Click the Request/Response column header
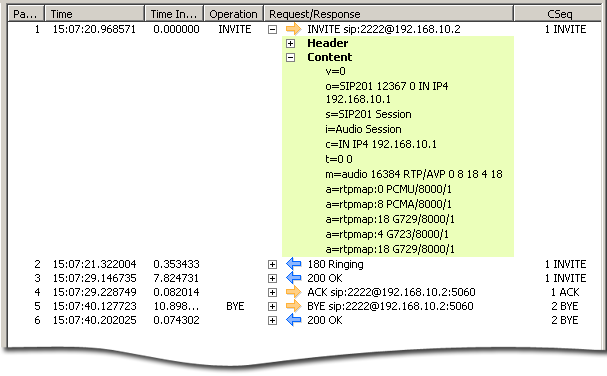Screen dimensions: 607x376 (x=389, y=14)
